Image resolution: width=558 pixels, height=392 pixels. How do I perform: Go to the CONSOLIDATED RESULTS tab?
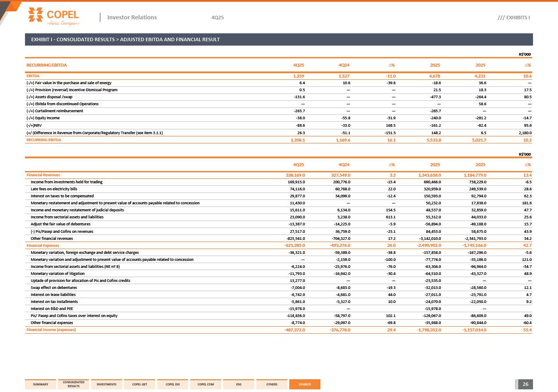click(x=74, y=384)
